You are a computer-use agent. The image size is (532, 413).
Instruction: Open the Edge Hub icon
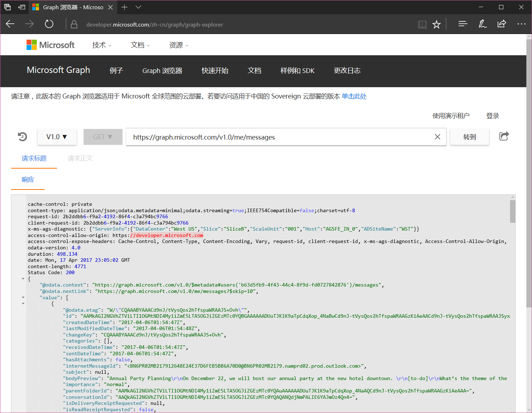pyautogui.click(x=463, y=24)
